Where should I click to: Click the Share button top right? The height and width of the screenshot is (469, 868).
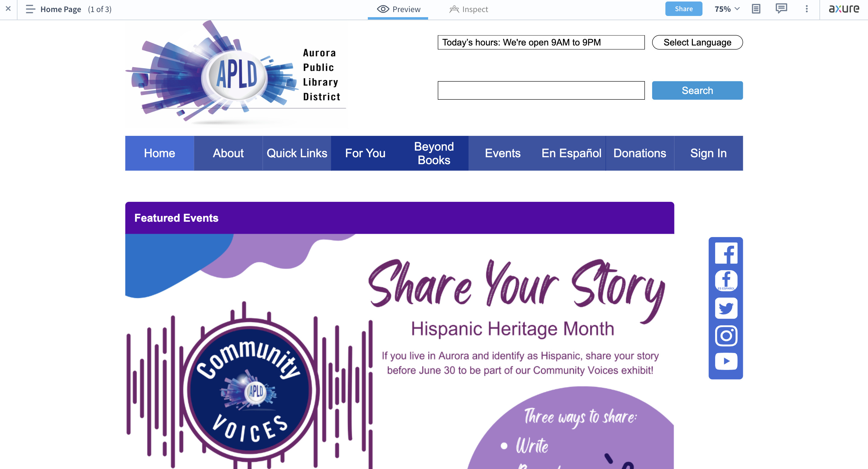click(684, 8)
